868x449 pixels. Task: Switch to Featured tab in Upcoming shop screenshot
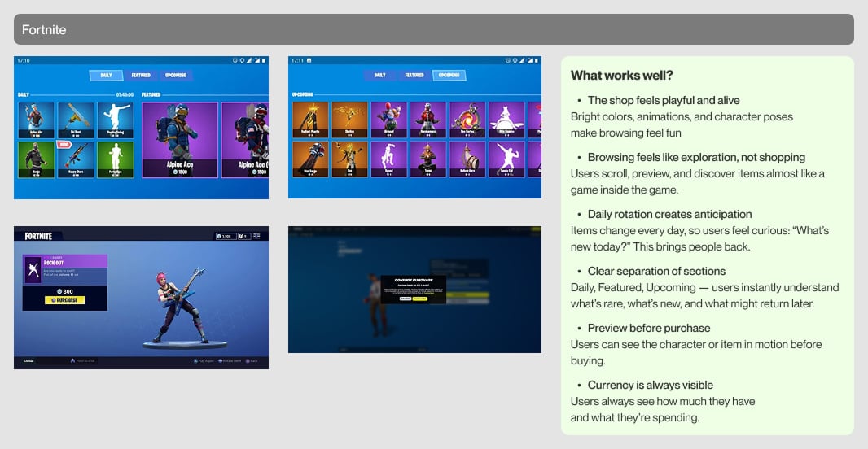click(414, 75)
